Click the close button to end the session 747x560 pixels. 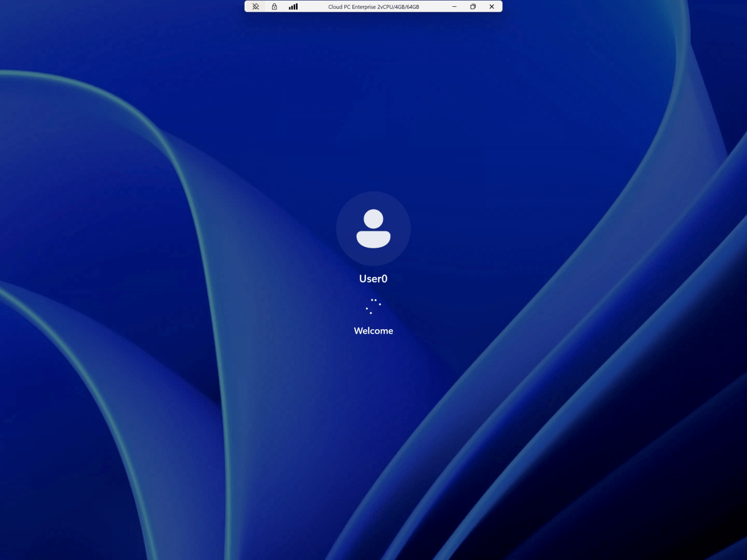[491, 6]
